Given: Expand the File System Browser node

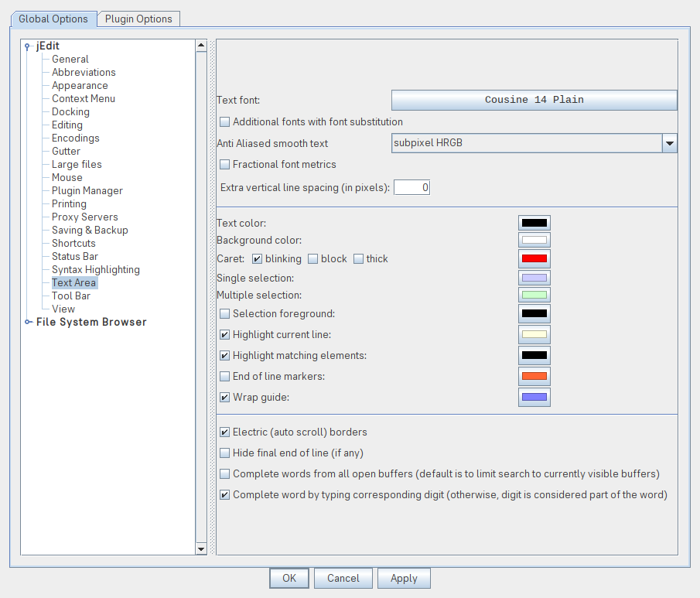Looking at the screenshot, I should [28, 322].
